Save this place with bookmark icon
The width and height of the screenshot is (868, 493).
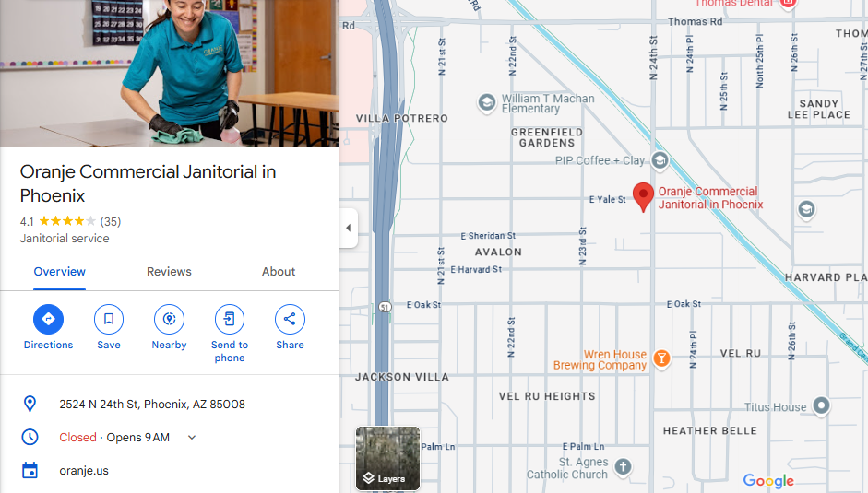[109, 319]
